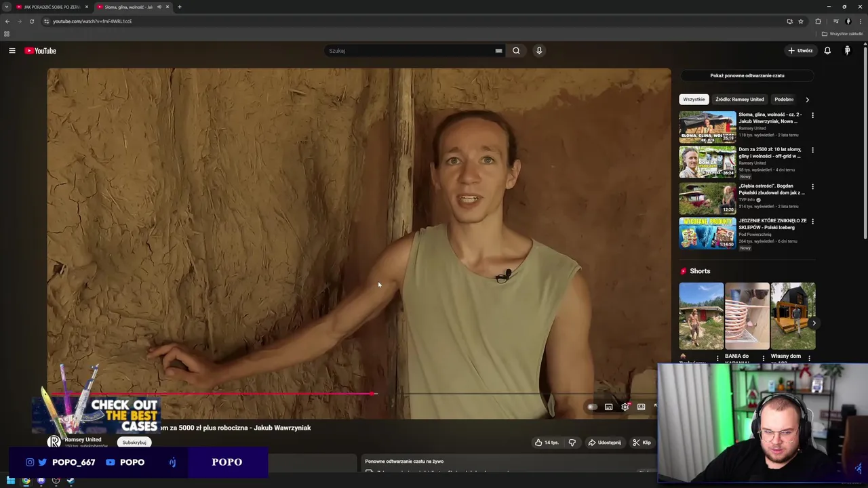Open the on-screen keyboard in search box
This screenshot has width=868, height=488.
pos(498,51)
